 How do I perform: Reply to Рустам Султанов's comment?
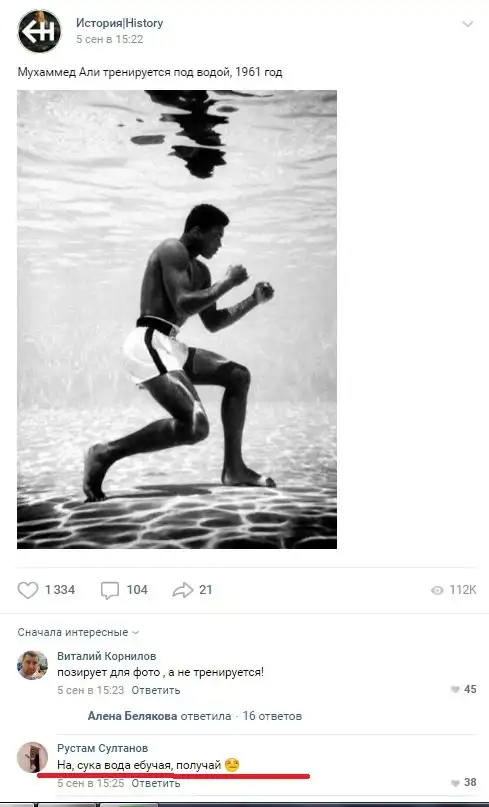pyautogui.click(x=155, y=783)
